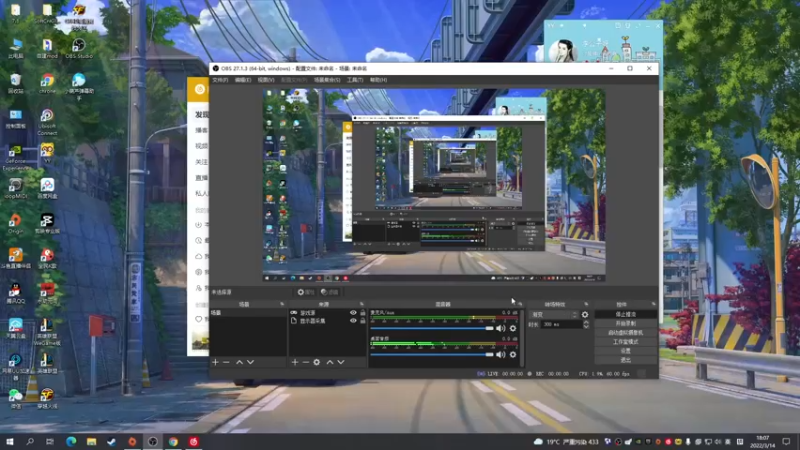Click the OBS preview canvas
This screenshot has width=800, height=450.
click(434, 185)
